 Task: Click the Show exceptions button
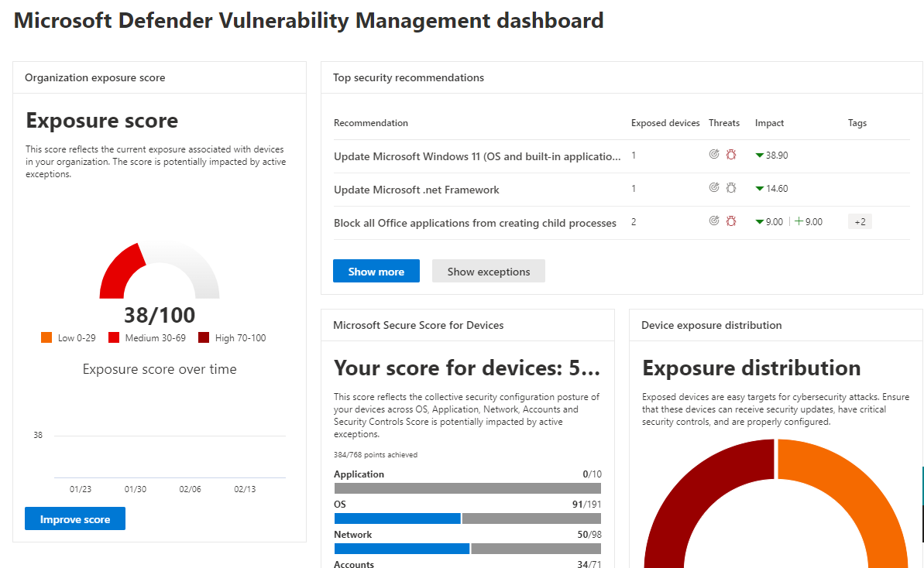tap(489, 272)
